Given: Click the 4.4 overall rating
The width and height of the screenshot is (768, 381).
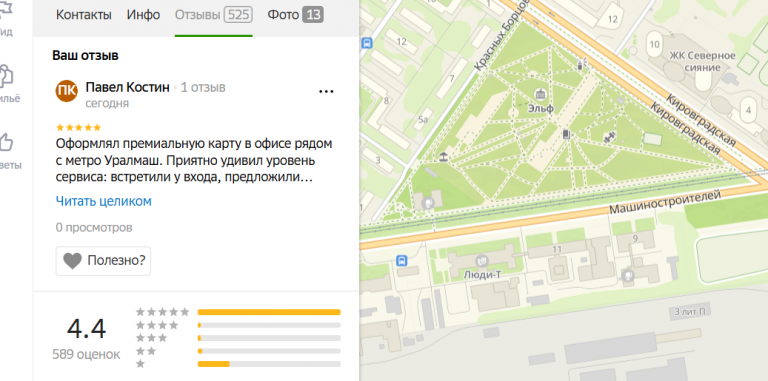Looking at the screenshot, I should [x=86, y=329].
